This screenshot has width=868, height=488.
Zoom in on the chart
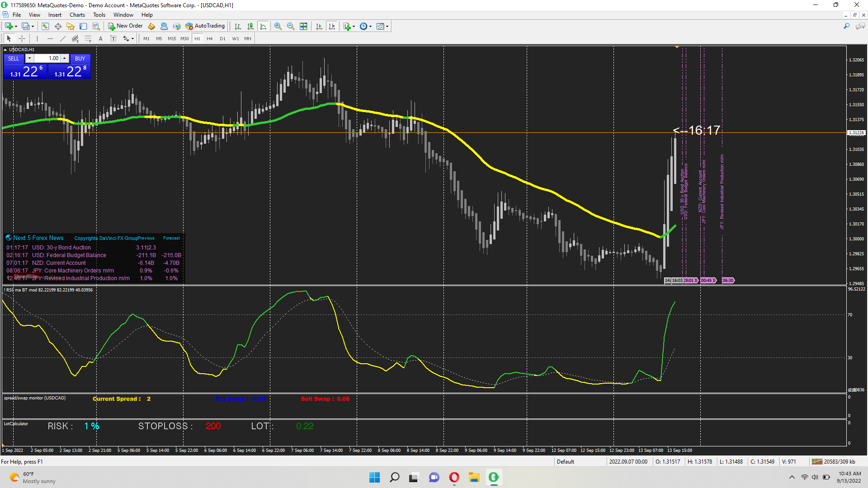278,26
